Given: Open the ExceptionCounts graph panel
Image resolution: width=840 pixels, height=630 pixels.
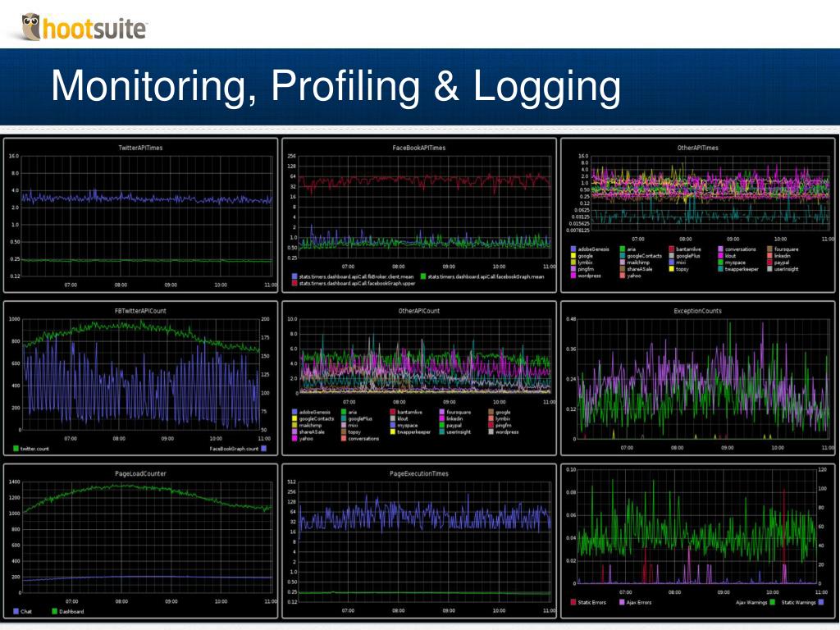Looking at the screenshot, I should point(697,378).
